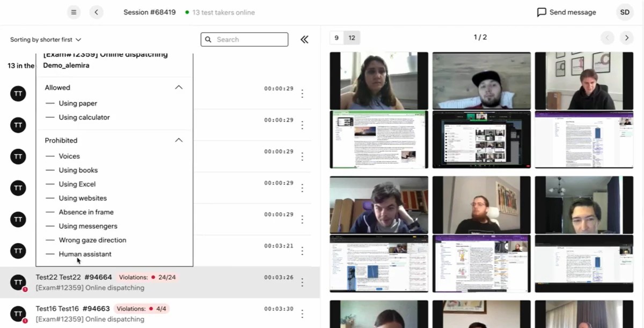Click the Wrong gaze direction rule

[x=92, y=240]
